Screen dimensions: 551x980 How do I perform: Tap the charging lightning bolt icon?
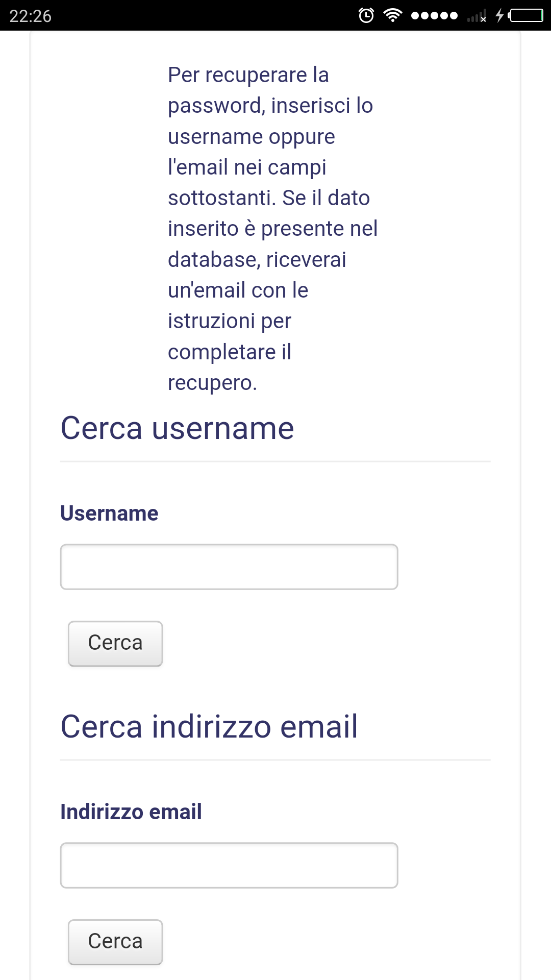pos(499,15)
